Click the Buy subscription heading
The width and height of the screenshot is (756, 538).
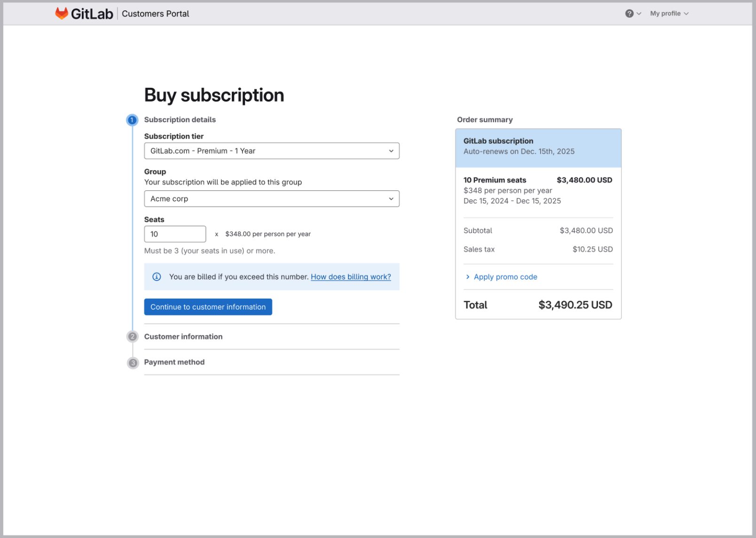[x=214, y=95]
